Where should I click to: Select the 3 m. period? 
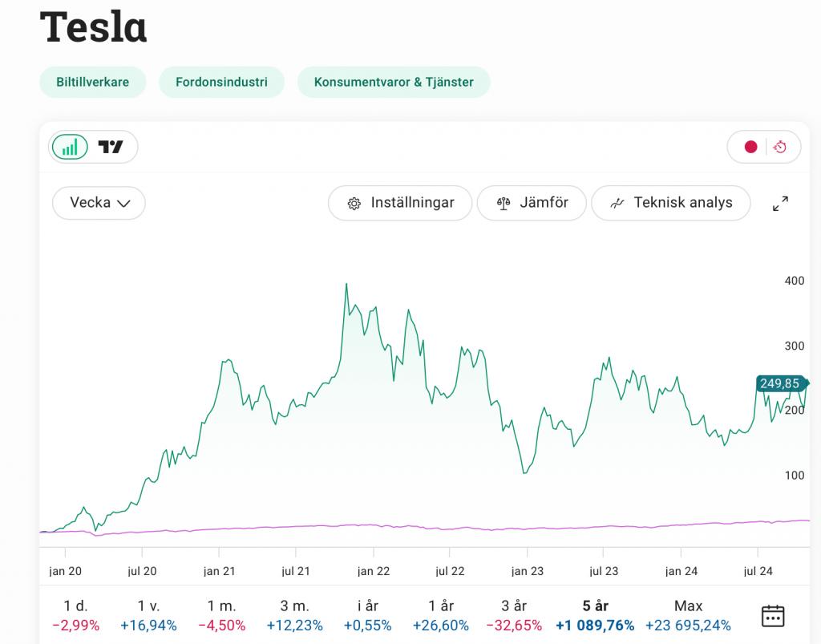294,615
